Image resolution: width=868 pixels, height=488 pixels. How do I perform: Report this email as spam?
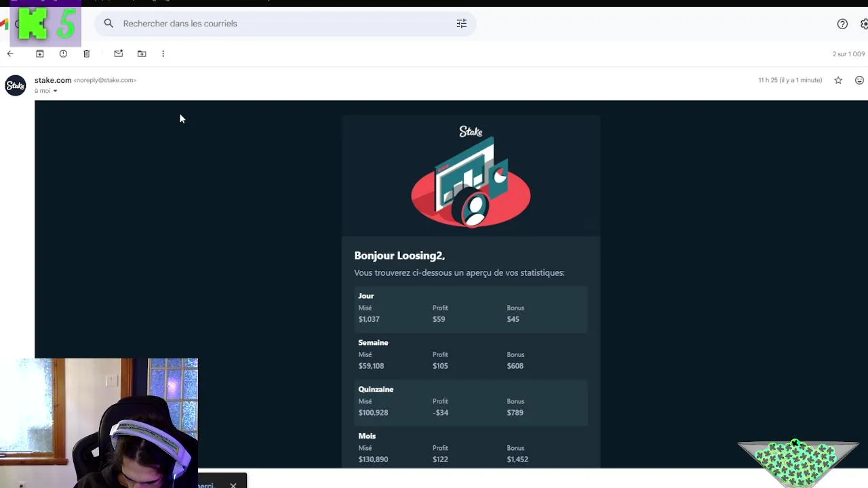(63, 54)
